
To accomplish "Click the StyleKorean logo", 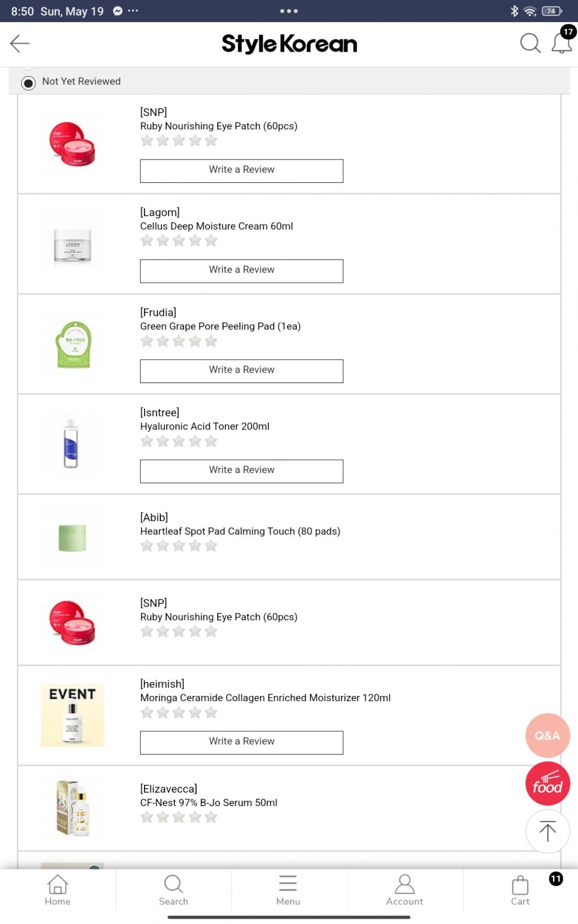I will point(289,44).
